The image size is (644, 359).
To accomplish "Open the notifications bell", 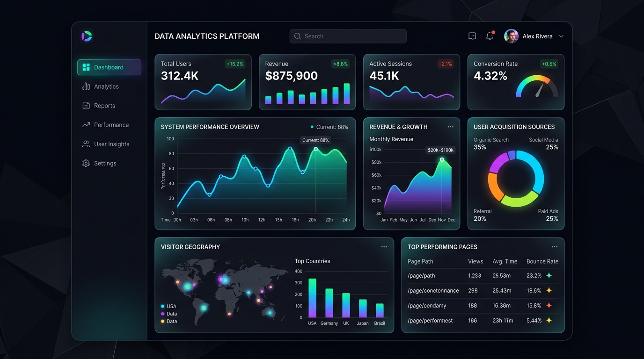I will 490,36.
